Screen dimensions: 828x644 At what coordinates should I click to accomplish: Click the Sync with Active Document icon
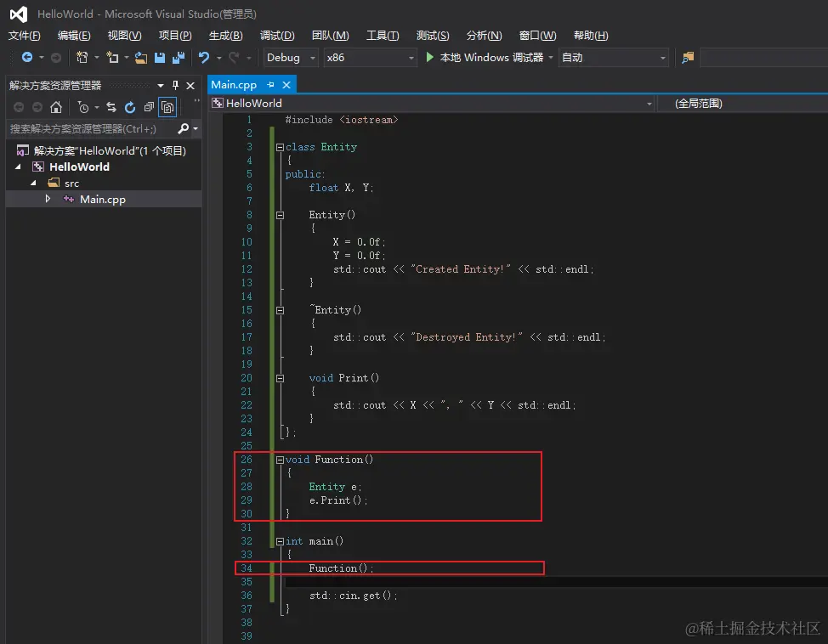[111, 108]
